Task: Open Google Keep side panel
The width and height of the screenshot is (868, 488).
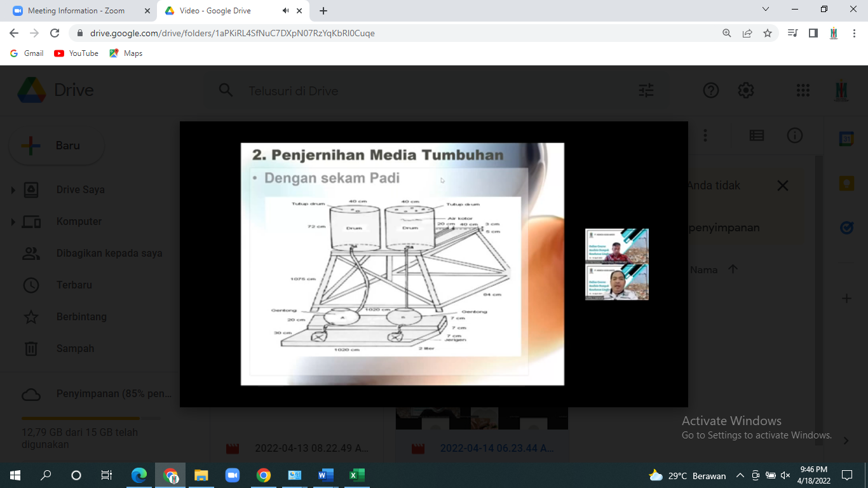Action: 846,184
